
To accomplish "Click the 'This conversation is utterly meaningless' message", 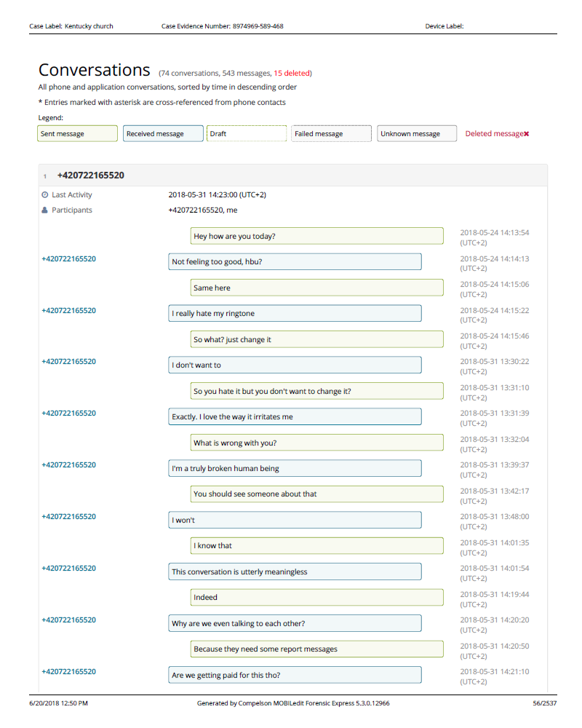I will (x=295, y=571).
